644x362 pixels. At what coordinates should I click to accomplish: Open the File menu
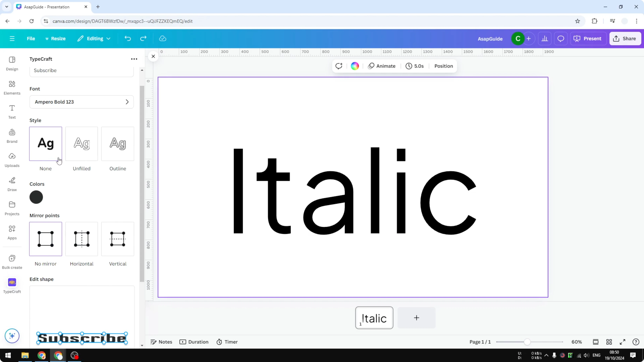(31, 38)
